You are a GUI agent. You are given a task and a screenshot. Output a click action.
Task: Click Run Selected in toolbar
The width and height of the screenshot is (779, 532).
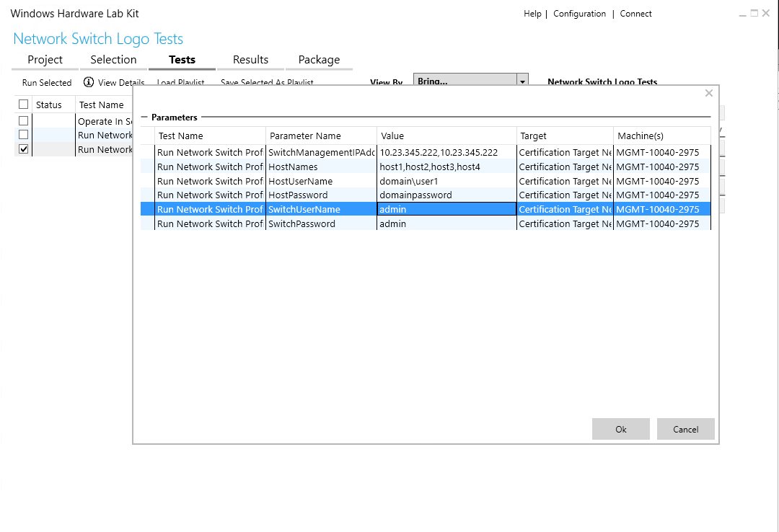pos(47,82)
